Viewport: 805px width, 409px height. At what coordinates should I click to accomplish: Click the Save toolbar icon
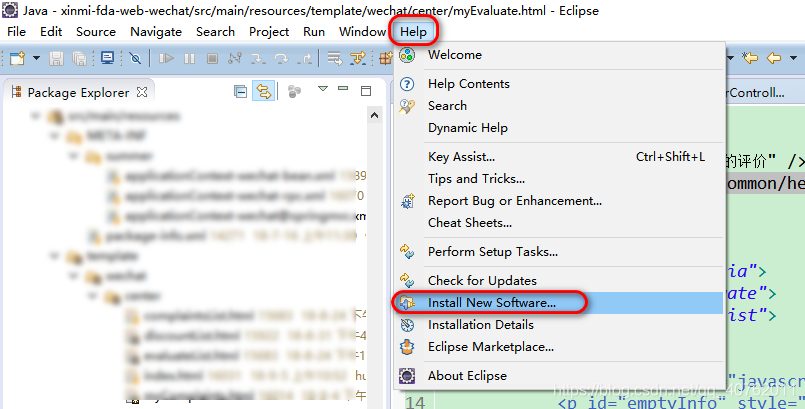[x=56, y=58]
